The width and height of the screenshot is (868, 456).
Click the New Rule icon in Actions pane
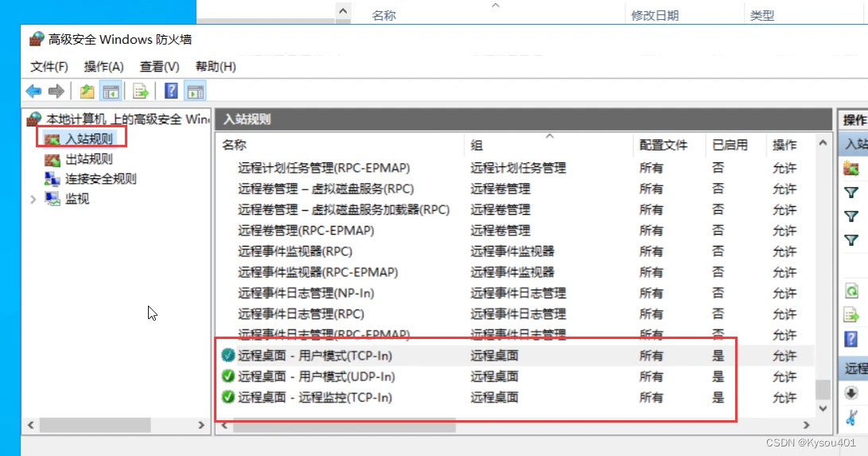pos(850,168)
